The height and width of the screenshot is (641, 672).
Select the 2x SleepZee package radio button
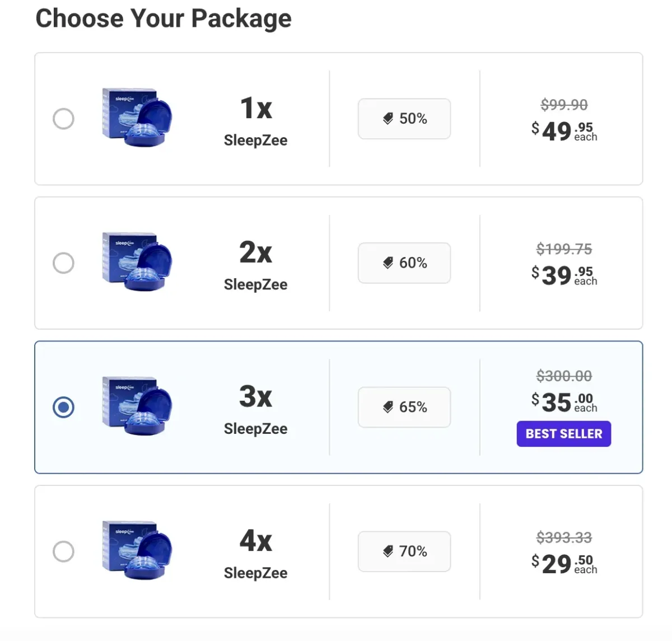63,263
